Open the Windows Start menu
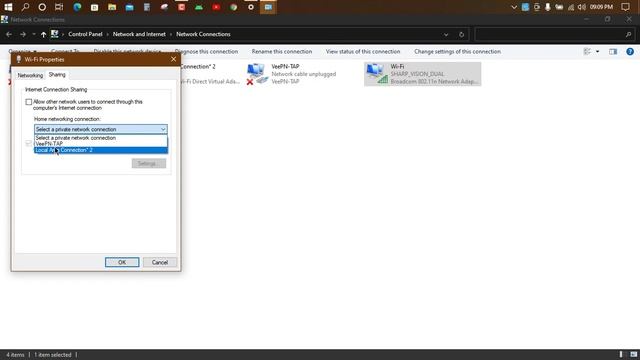 tap(8, 7)
